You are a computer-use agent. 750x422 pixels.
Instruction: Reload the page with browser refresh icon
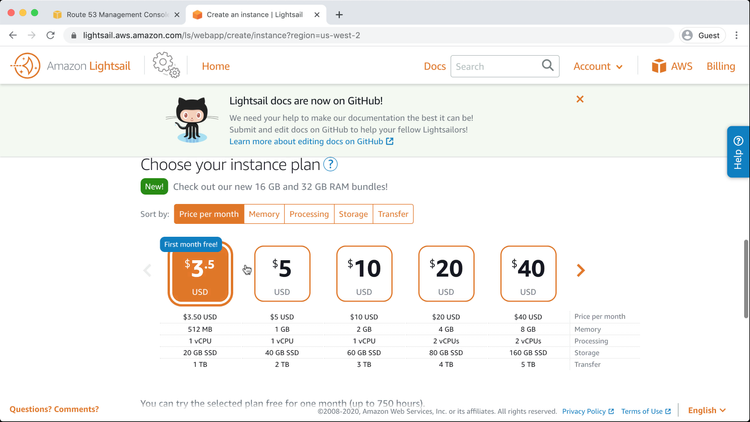tap(50, 35)
